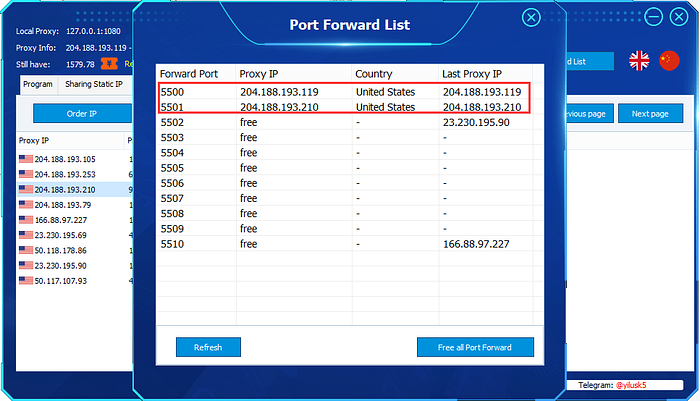Switch interface to English via UK flag
The width and height of the screenshot is (700, 401).
639,61
